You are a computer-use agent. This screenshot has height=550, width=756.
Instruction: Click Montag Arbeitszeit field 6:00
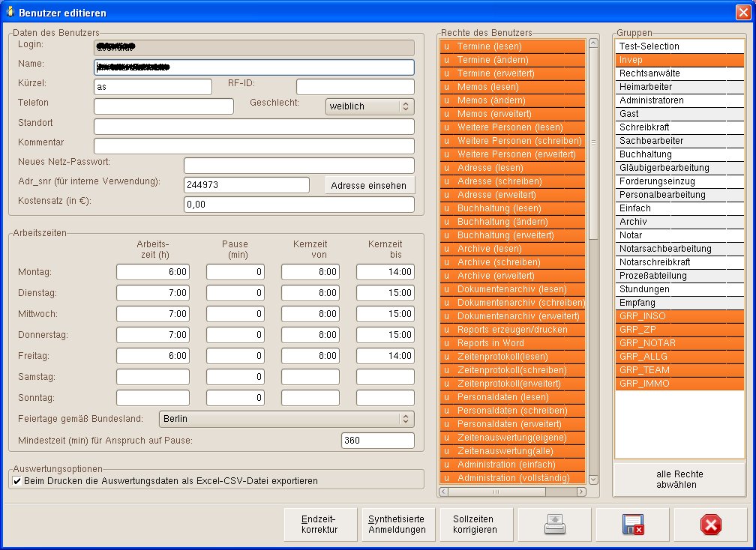153,272
